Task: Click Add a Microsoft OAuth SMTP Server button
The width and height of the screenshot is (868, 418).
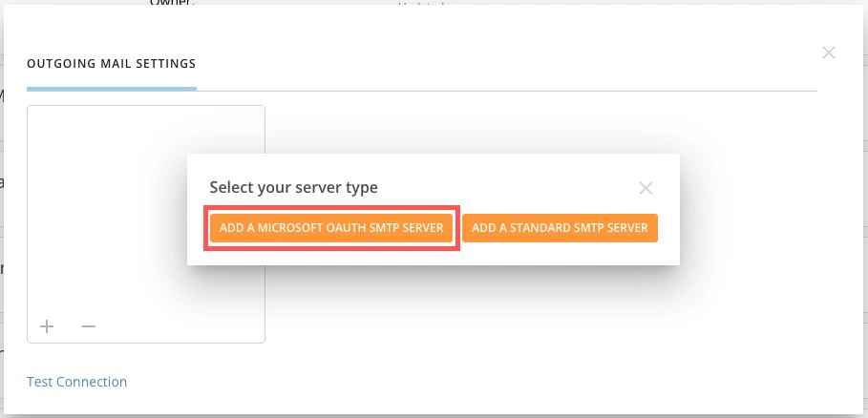Action: 331,228
